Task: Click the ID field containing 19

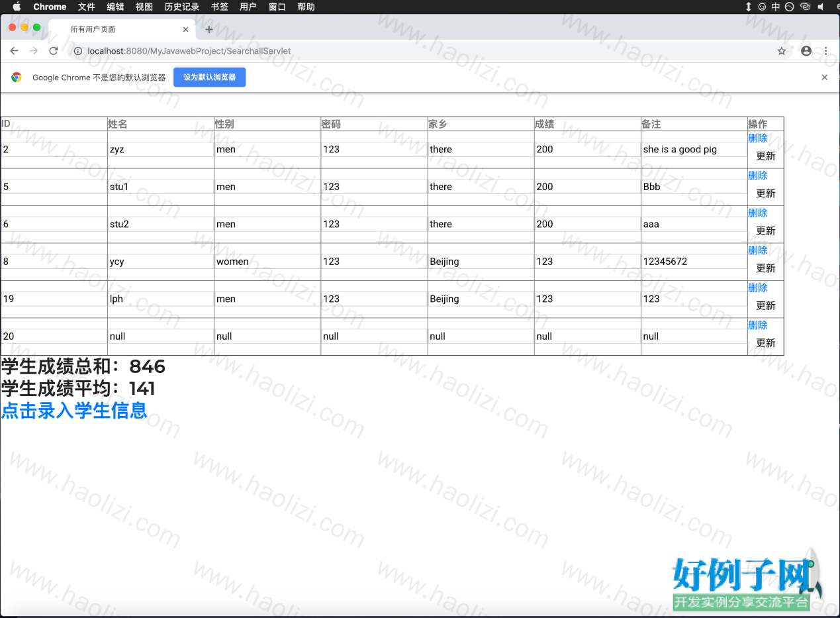Action: pyautogui.click(x=54, y=299)
